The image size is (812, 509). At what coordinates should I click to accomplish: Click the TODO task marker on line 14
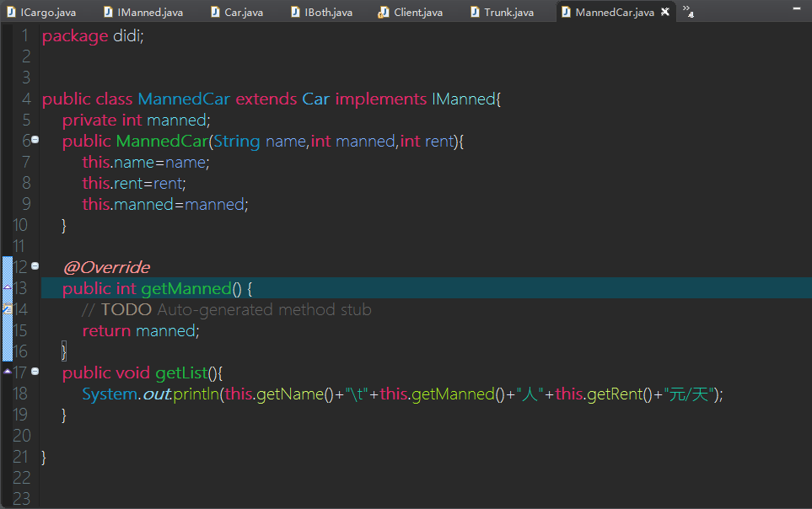click(x=7, y=309)
